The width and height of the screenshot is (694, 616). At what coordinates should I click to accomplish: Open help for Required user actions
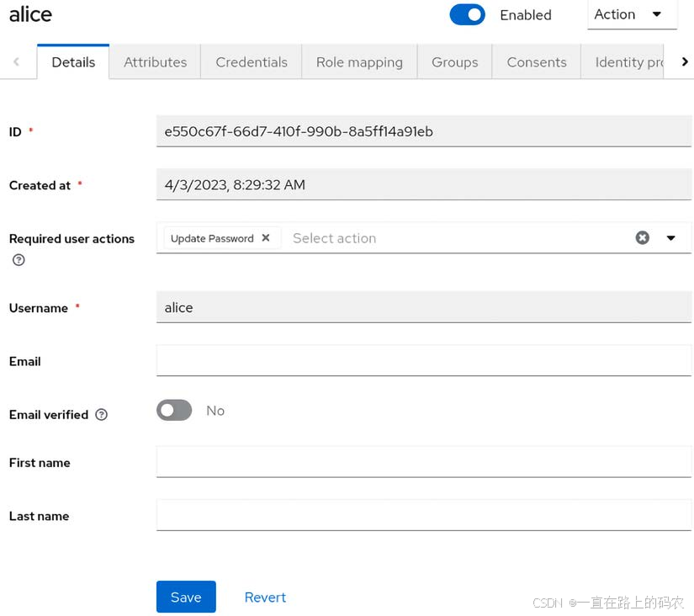[19, 260]
